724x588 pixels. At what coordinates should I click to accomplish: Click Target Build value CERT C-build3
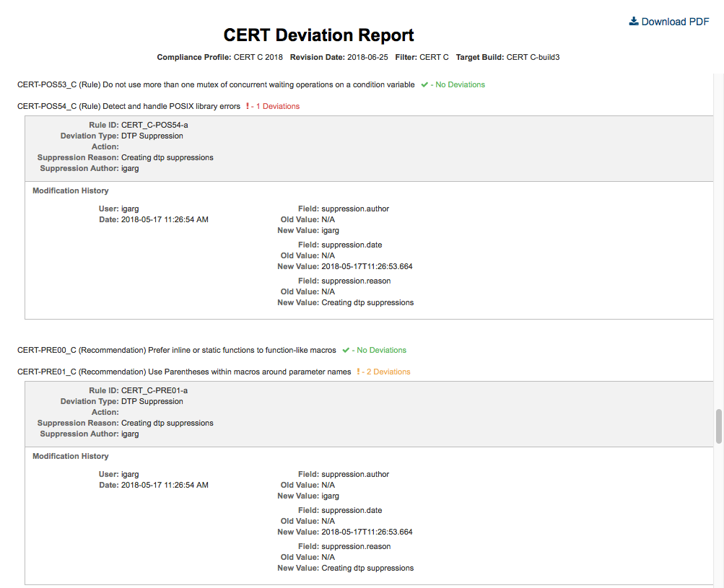click(x=533, y=57)
